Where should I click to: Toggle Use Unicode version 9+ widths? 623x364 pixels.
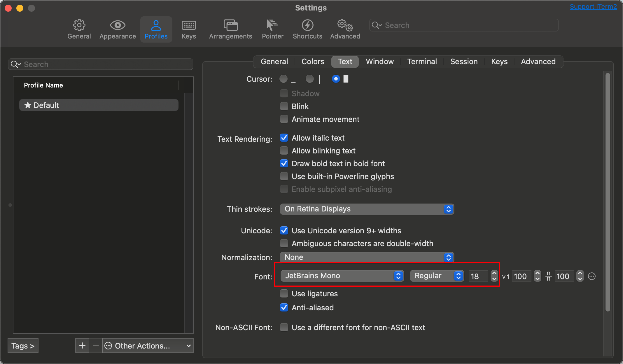[x=284, y=230]
